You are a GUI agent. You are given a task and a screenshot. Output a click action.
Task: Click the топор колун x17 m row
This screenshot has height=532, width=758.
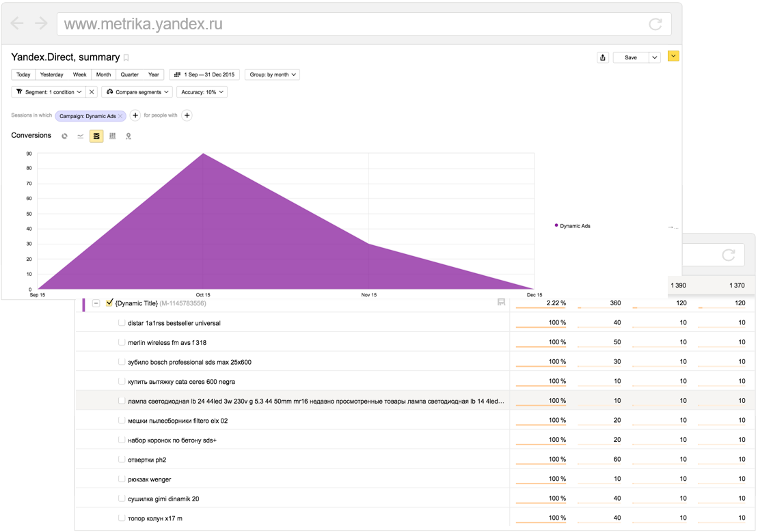(414, 518)
